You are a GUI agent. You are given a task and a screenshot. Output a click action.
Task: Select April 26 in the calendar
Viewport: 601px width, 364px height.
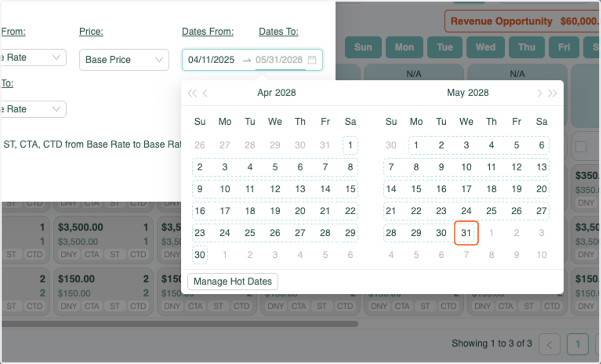click(x=275, y=233)
